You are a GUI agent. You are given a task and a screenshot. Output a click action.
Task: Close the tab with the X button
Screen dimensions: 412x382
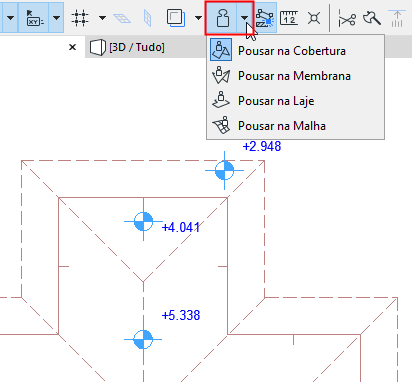coord(72,47)
